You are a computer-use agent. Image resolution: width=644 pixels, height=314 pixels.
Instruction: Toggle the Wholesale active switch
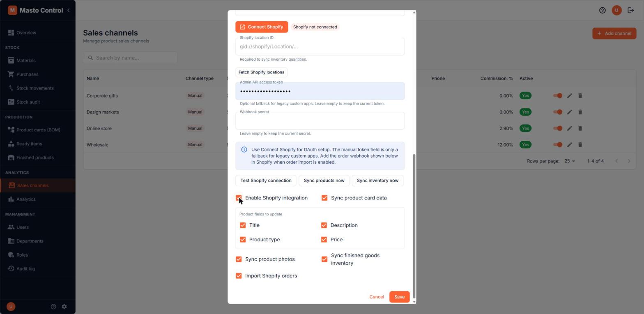coord(557,144)
